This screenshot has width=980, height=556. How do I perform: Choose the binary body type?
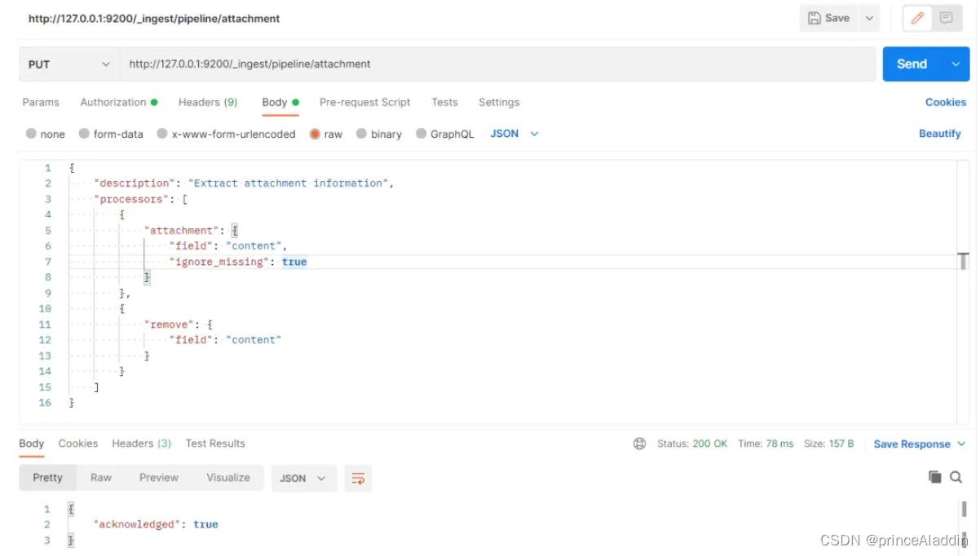coord(379,134)
